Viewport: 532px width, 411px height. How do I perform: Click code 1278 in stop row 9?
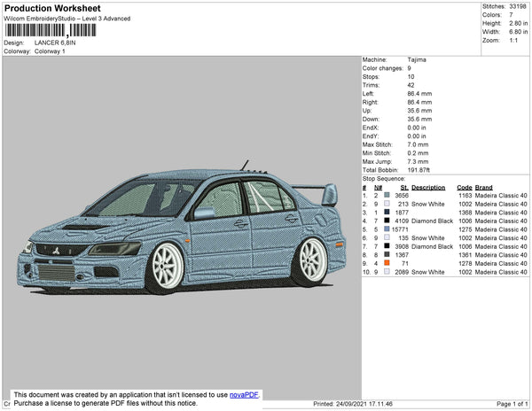465,263
